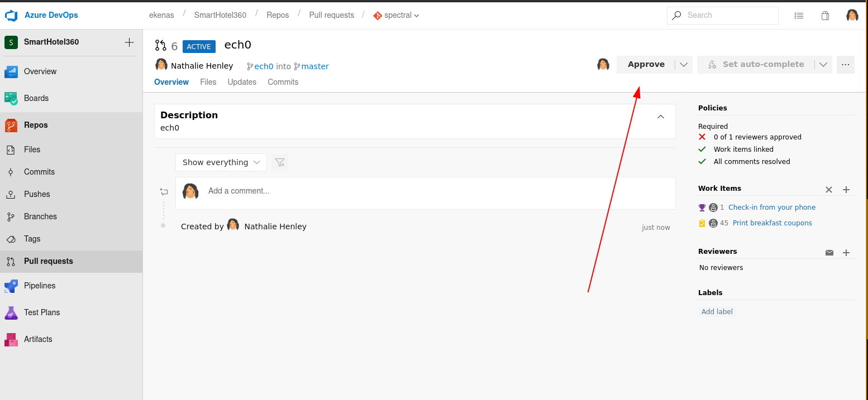The height and width of the screenshot is (400, 868).
Task: Open the user profile avatar in header
Action: click(852, 15)
